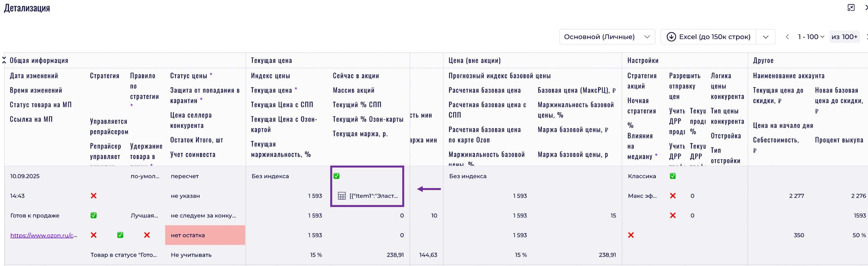Click the Excel (до 150к строк) export button
868x266 pixels.
pyautogui.click(x=714, y=37)
